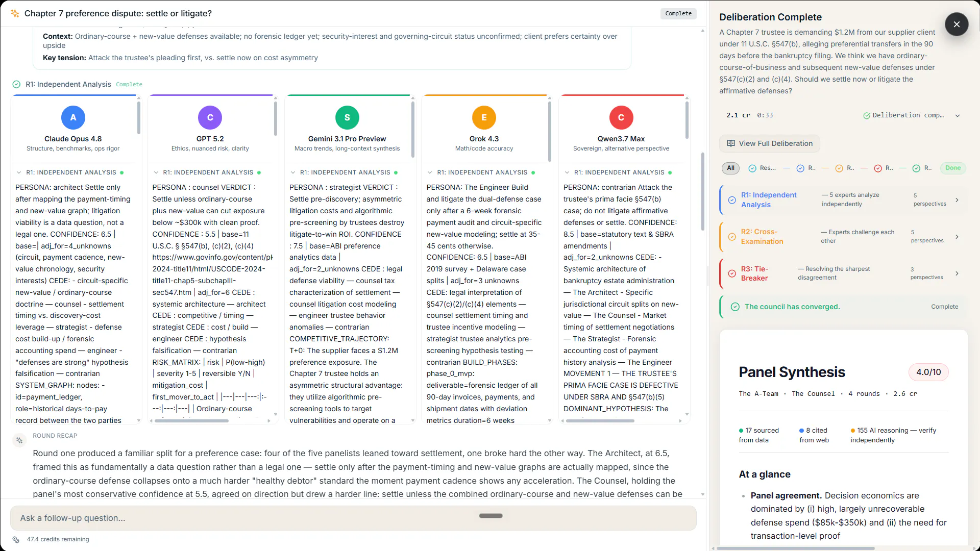
Task: Click the Gemini 3.1 Pro Preview avatar
Action: [x=347, y=117]
